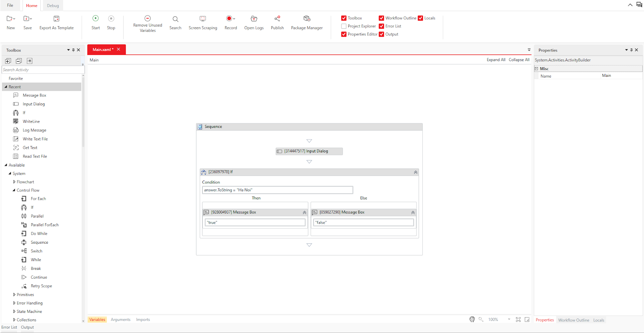Enable the Project Explorer checkbox
Image resolution: width=644 pixels, height=333 pixels.
344,26
